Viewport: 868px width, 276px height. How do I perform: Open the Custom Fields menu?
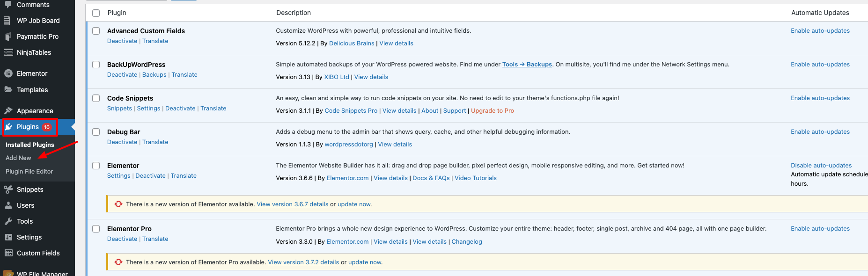pos(37,253)
